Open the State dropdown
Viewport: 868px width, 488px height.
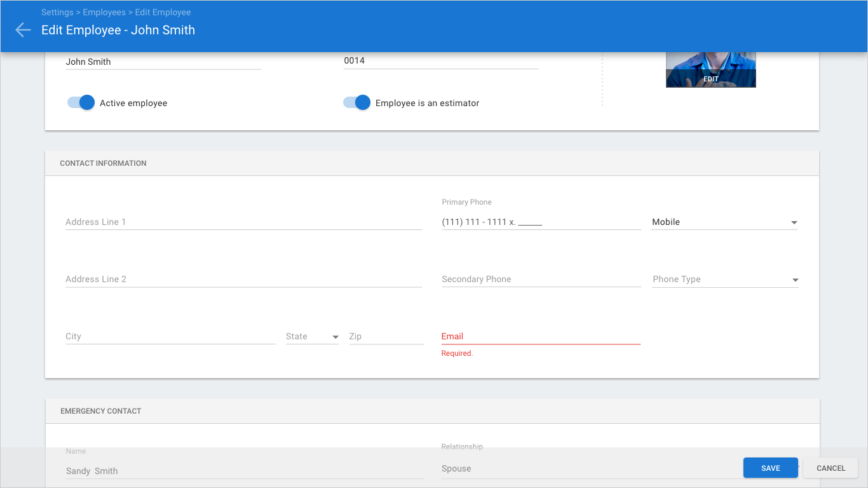[312, 337]
